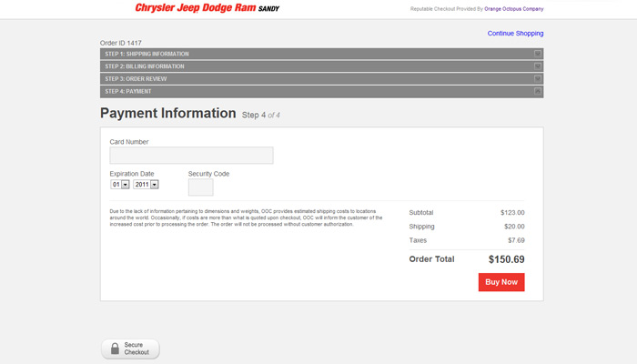Viewport: 637px width, 364px height.
Task: Click the Expiration Date label
Action: 132,174
